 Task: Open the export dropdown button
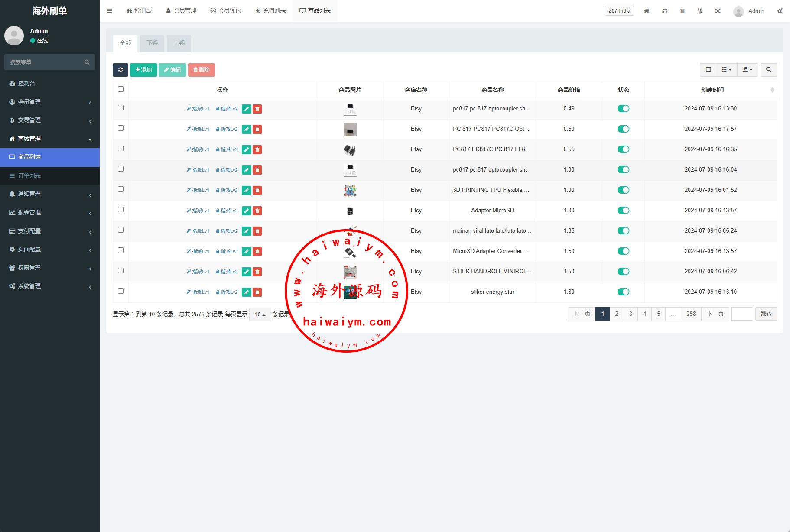747,70
